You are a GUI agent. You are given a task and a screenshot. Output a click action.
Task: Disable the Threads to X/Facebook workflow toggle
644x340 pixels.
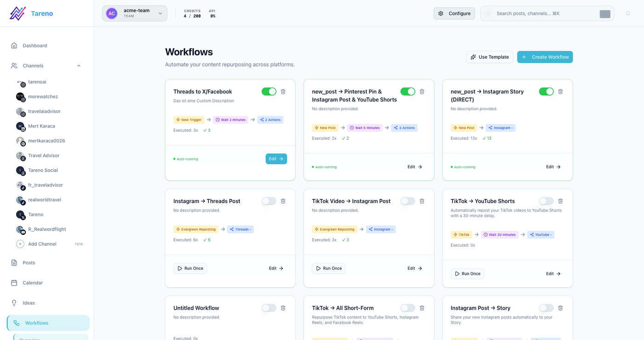pos(269,91)
